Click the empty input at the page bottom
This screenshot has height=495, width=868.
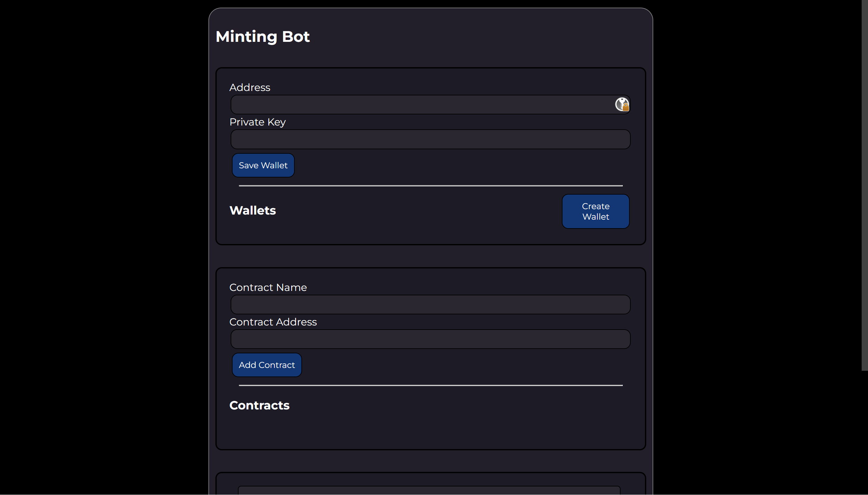tap(430, 492)
